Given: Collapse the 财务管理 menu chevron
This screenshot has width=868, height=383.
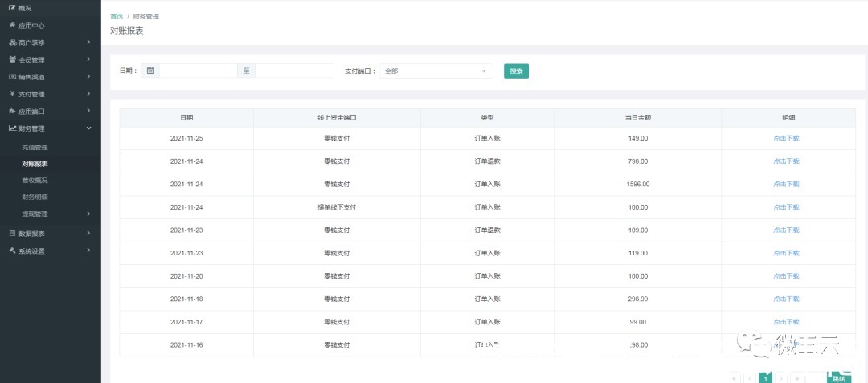Looking at the screenshot, I should tap(88, 128).
